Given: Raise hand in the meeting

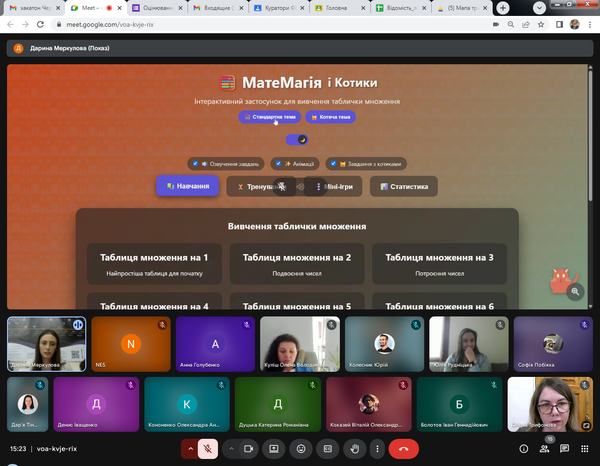Looking at the screenshot, I should point(354,449).
